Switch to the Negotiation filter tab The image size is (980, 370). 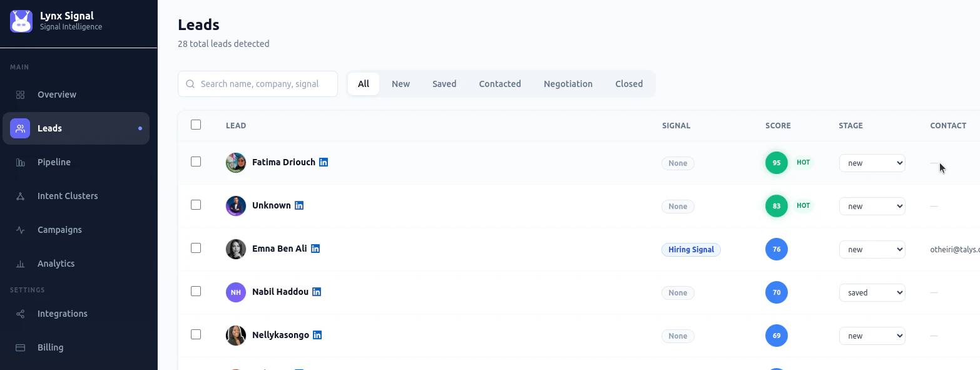pos(568,84)
